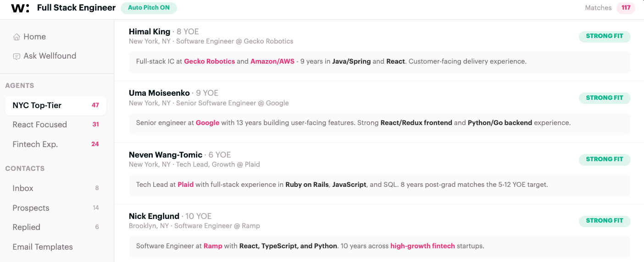
Task: Select the React Focused agent
Action: [56, 125]
